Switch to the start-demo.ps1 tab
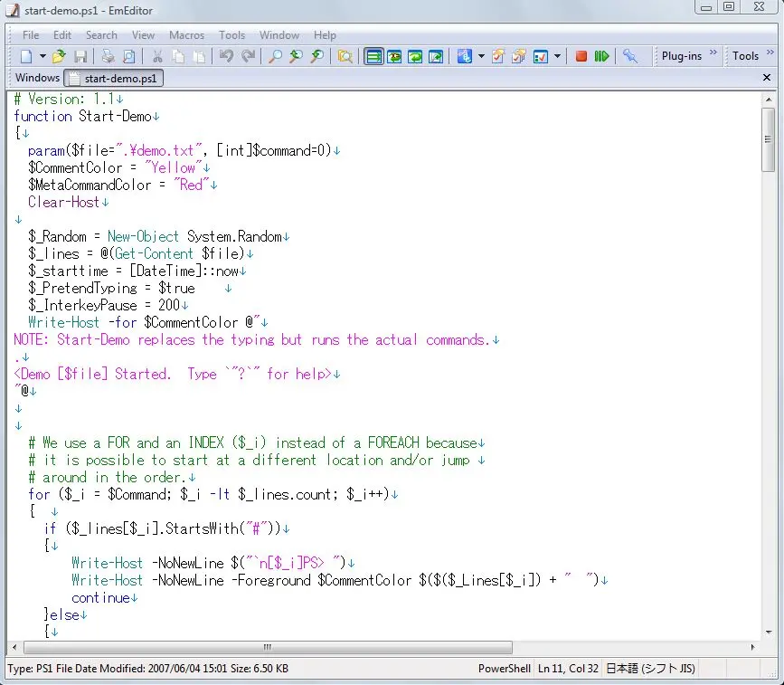The width and height of the screenshot is (784, 685). pyautogui.click(x=115, y=79)
